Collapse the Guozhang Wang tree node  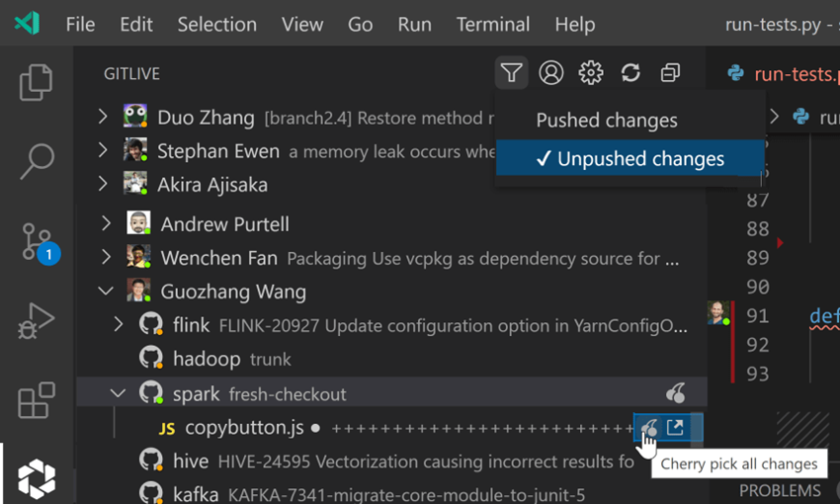coord(106,292)
